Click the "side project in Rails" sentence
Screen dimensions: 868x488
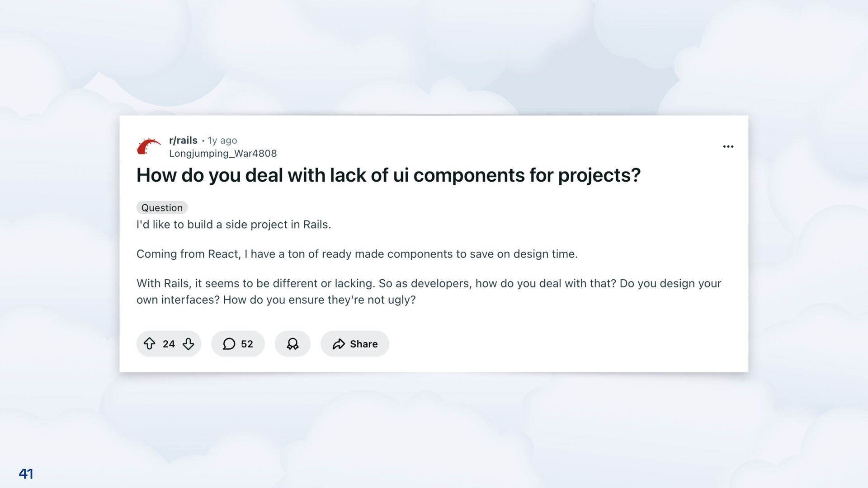click(x=234, y=225)
